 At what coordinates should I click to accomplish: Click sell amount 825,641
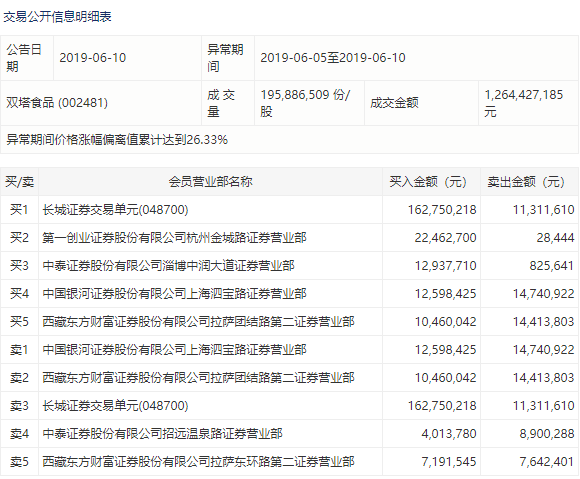coord(552,266)
